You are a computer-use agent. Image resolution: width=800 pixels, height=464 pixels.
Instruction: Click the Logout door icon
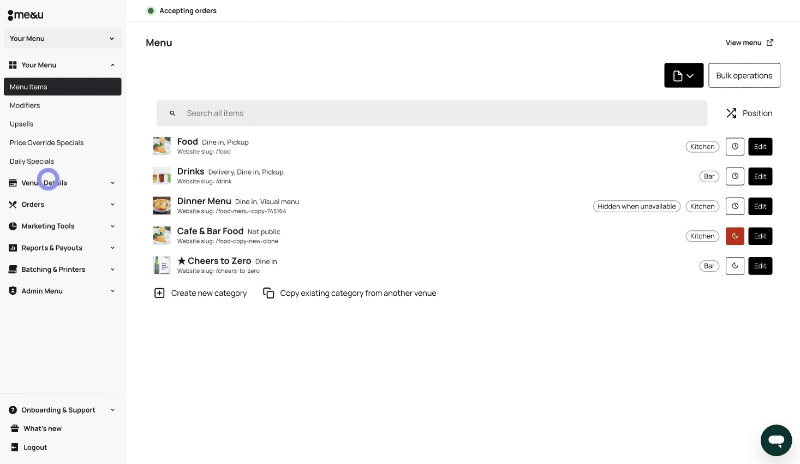point(15,447)
